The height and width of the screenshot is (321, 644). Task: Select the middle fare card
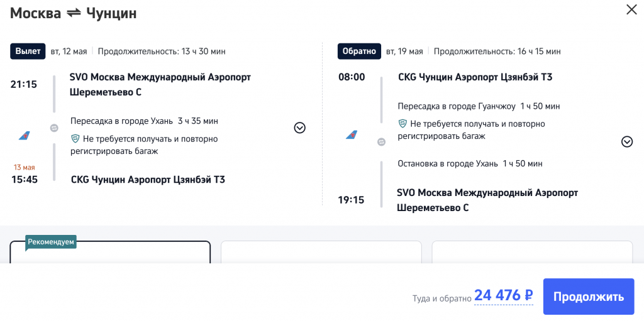point(321,253)
